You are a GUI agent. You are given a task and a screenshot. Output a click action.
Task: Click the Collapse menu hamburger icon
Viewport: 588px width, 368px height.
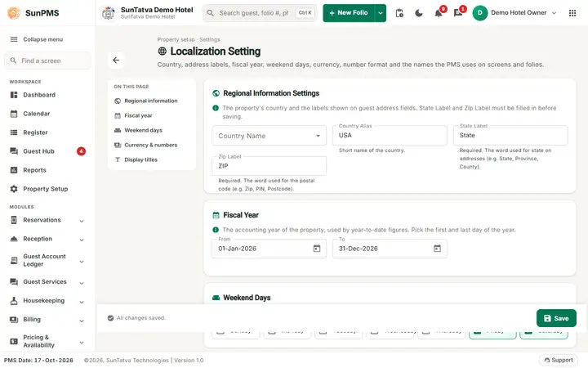(14, 39)
